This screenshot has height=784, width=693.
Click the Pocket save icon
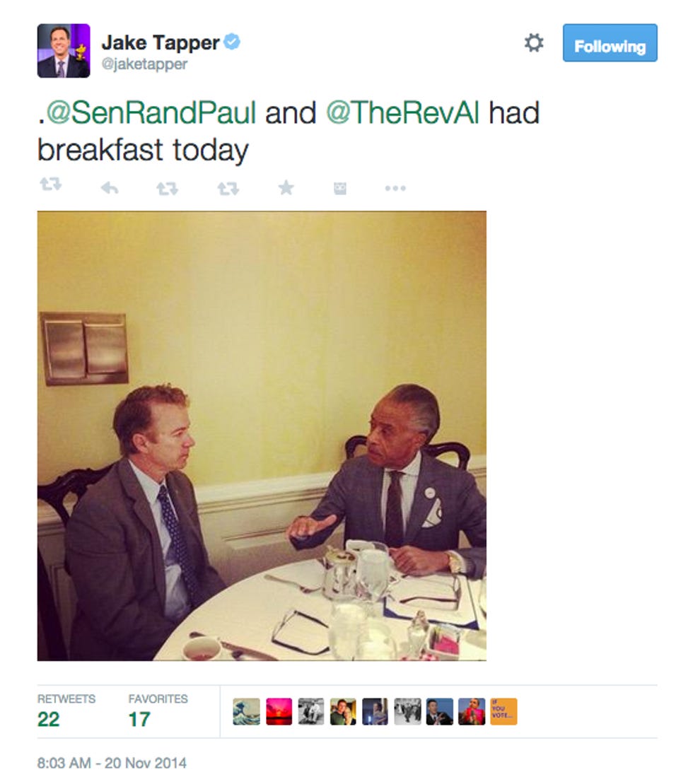pyautogui.click(x=340, y=189)
